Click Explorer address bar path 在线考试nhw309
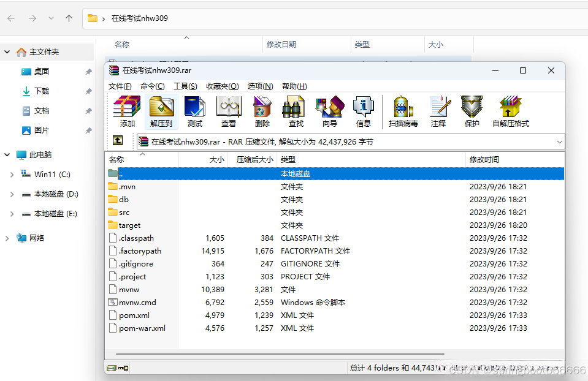This screenshot has width=588, height=381. [140, 18]
